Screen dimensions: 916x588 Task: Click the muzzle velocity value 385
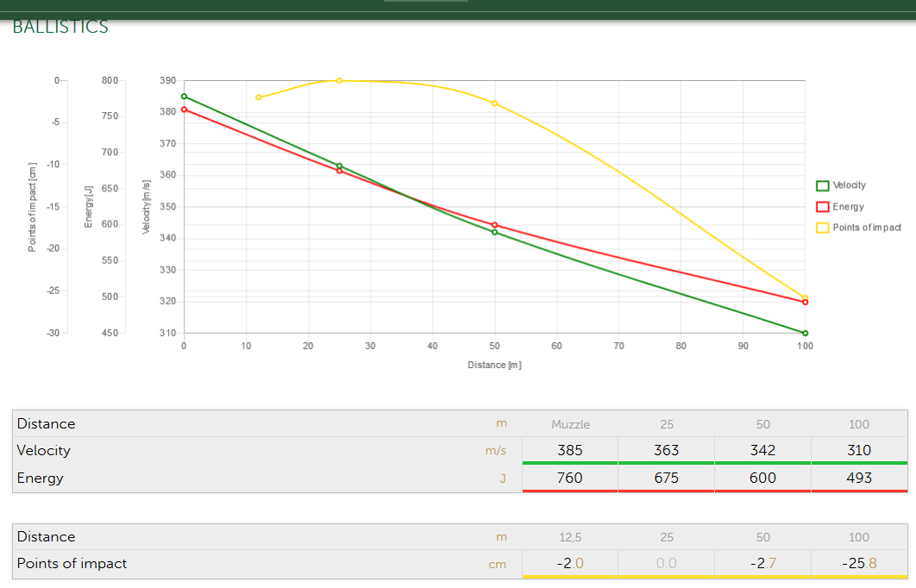coord(570,450)
